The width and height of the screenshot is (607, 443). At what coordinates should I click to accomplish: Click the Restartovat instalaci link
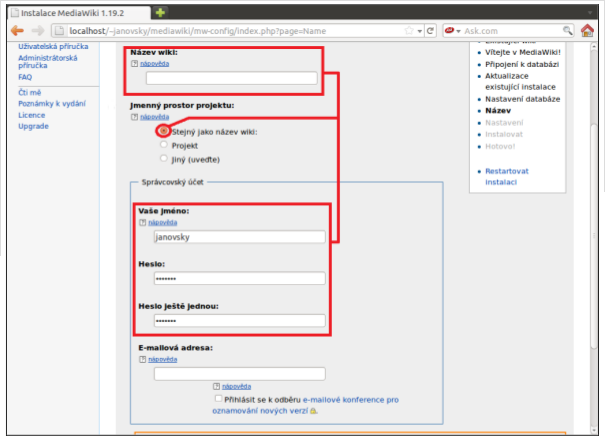[x=506, y=177]
